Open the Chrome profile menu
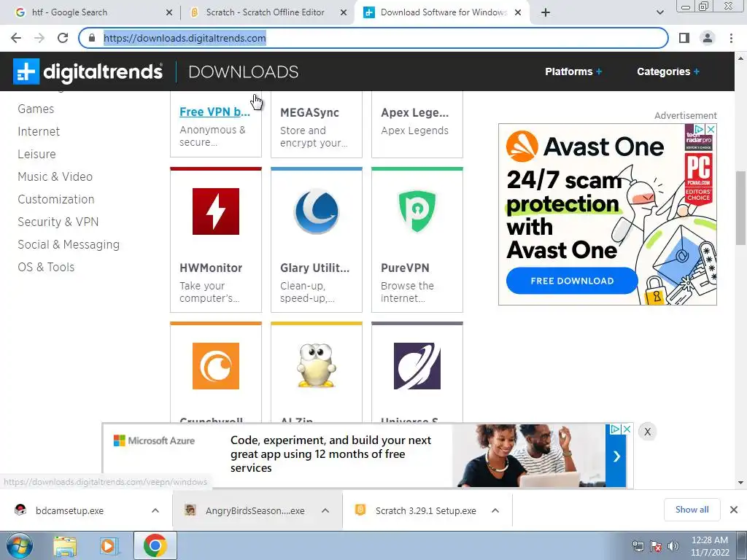Viewport: 747px width, 560px height. 708,38
